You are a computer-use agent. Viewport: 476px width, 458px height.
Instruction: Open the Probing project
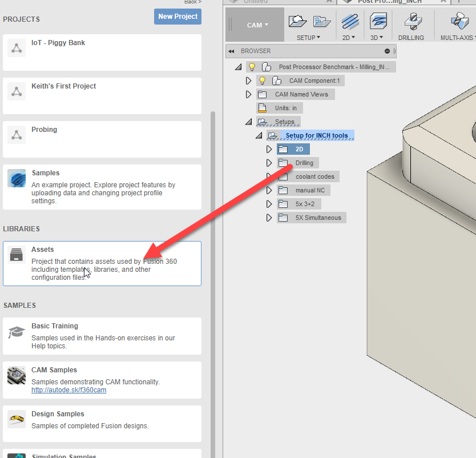point(102,139)
